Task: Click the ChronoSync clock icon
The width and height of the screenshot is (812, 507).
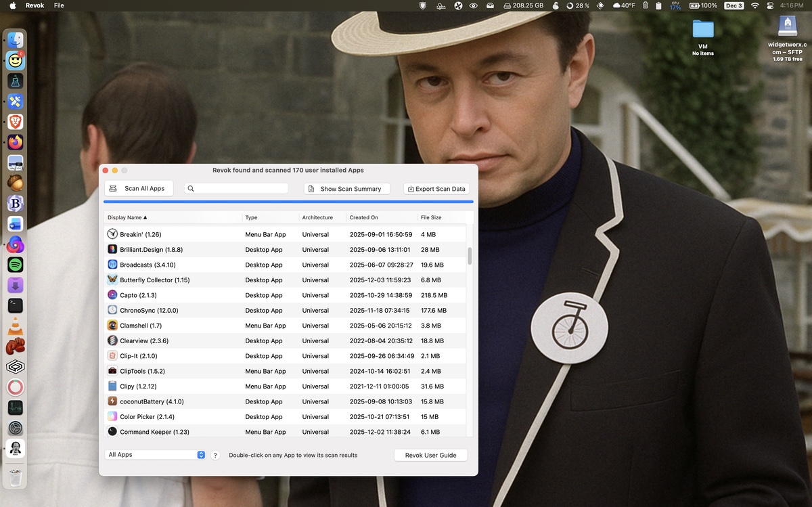Action: pos(112,310)
